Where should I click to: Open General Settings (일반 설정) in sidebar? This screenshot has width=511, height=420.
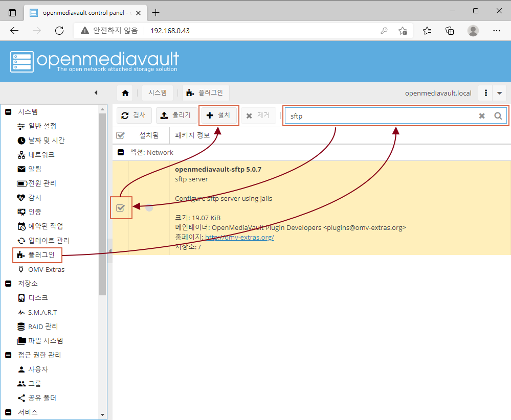(x=37, y=126)
